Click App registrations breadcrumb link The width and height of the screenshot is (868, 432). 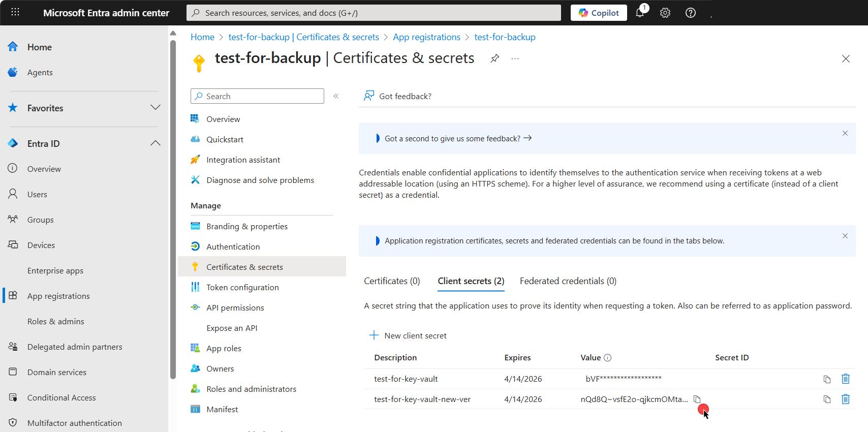tap(426, 37)
